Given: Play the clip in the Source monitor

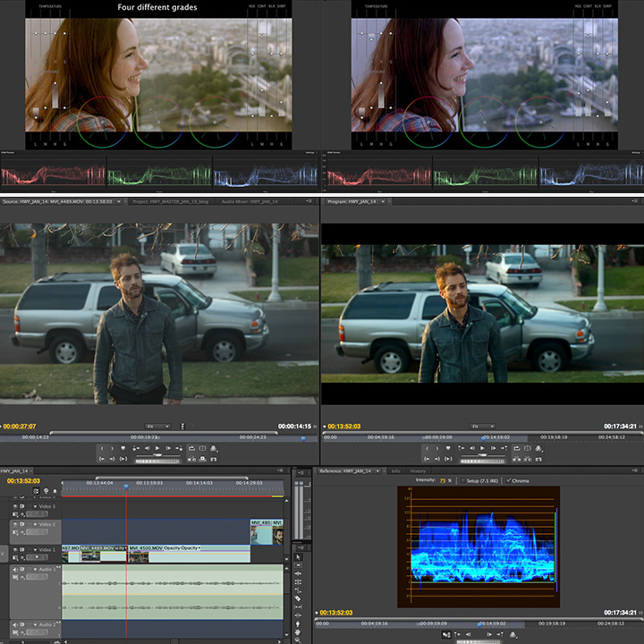Looking at the screenshot, I should (x=157, y=448).
